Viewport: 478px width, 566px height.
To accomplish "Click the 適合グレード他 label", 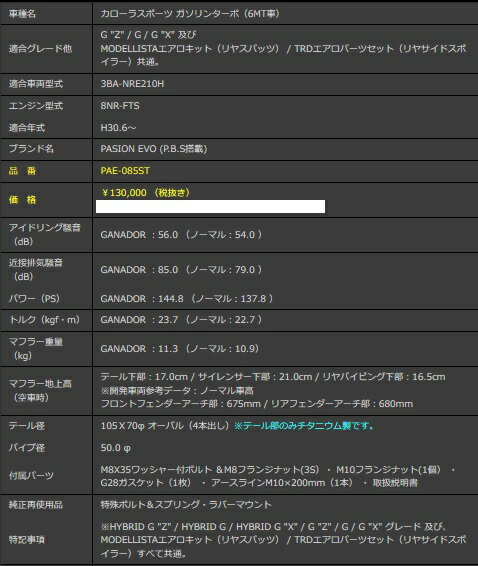I will [x=40, y=49].
